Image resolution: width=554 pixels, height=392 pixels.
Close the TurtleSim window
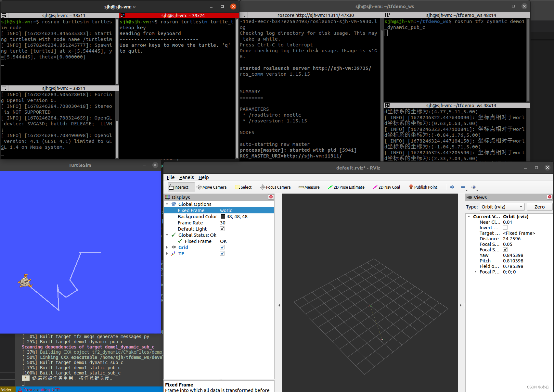tap(155, 165)
